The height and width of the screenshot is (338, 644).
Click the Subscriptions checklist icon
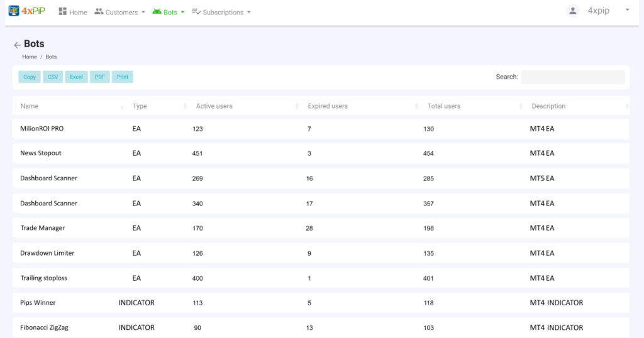196,12
